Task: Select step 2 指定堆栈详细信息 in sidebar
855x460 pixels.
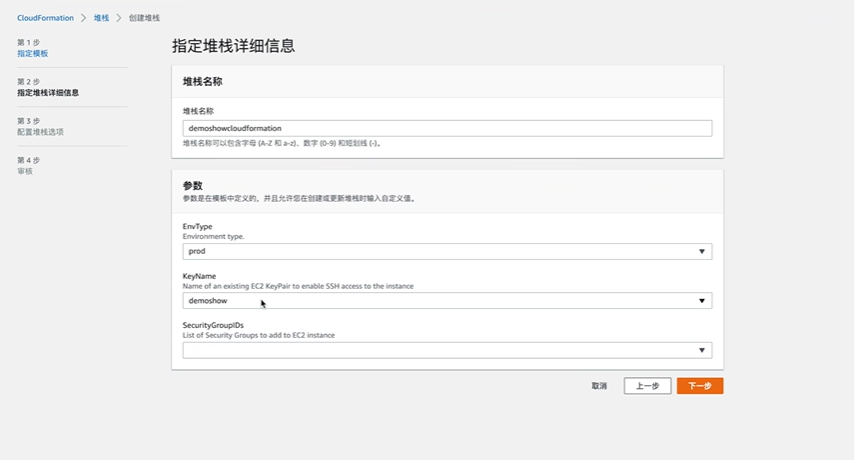Action: [47, 92]
